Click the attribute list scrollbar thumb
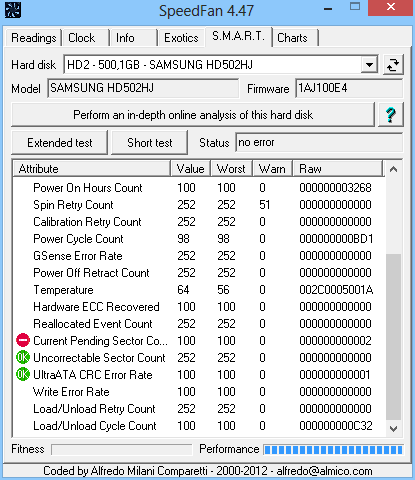 tap(393, 337)
